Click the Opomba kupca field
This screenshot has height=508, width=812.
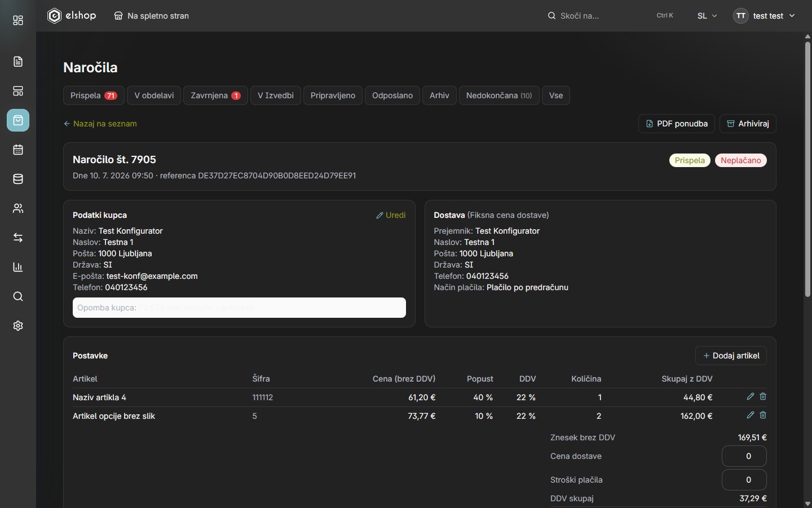pyautogui.click(x=239, y=308)
